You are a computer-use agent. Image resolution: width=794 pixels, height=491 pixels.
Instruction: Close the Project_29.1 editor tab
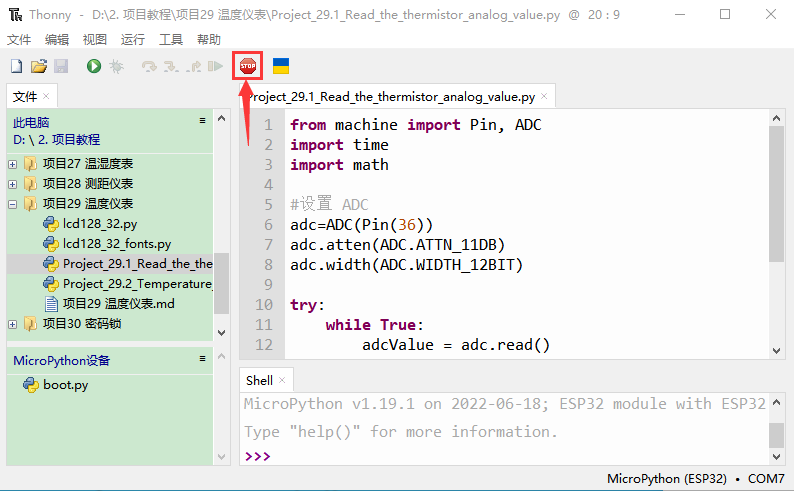544,97
